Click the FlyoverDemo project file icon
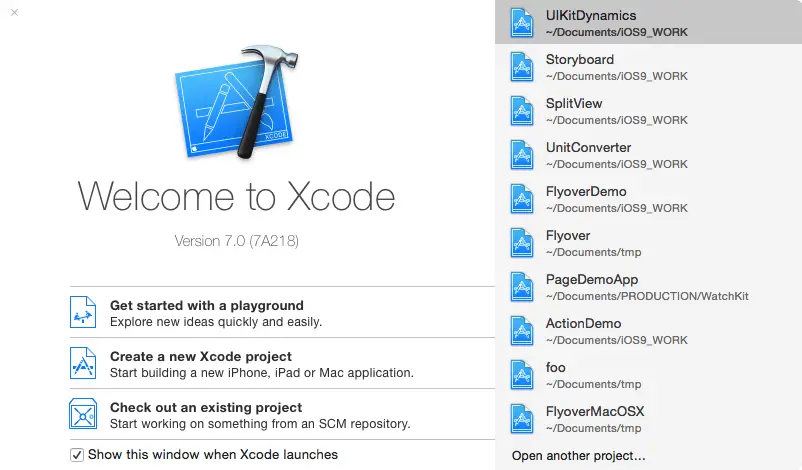 [522, 199]
